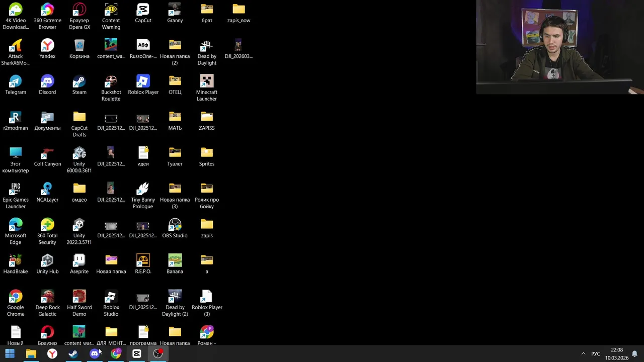Launch Epic Games Launcher
The height and width of the screenshot is (362, 644).
tap(16, 196)
